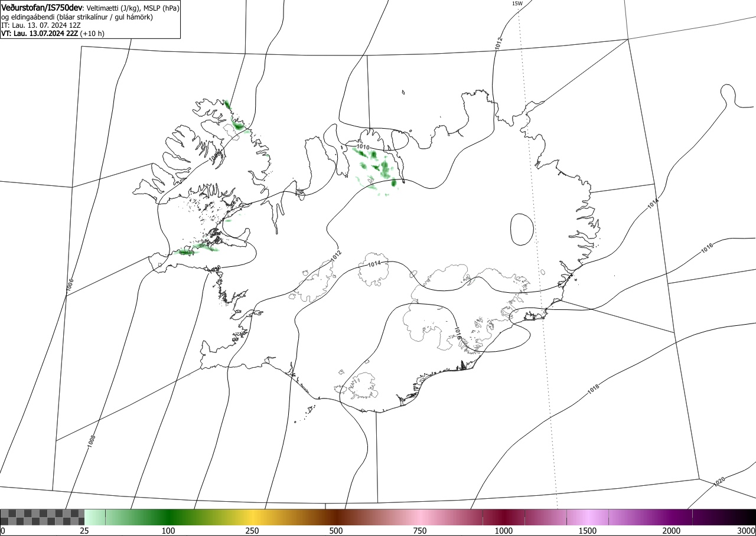The width and height of the screenshot is (756, 536).
Task: Click the dark brown colorbar segment above 500
Action: click(x=336, y=518)
